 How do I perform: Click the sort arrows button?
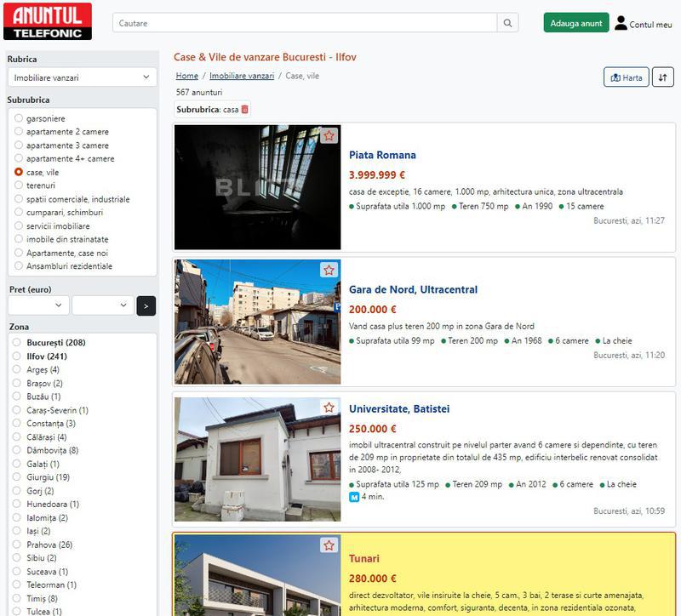tap(663, 77)
